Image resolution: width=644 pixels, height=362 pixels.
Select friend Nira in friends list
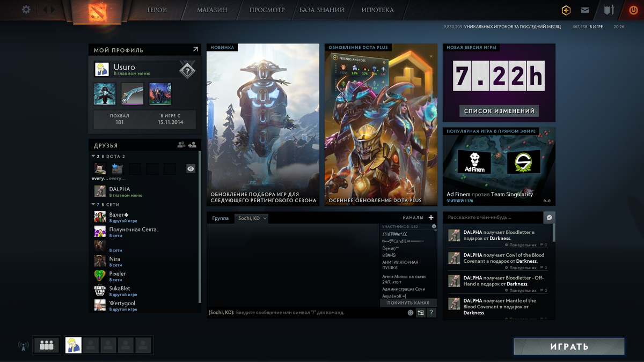[x=145, y=261]
